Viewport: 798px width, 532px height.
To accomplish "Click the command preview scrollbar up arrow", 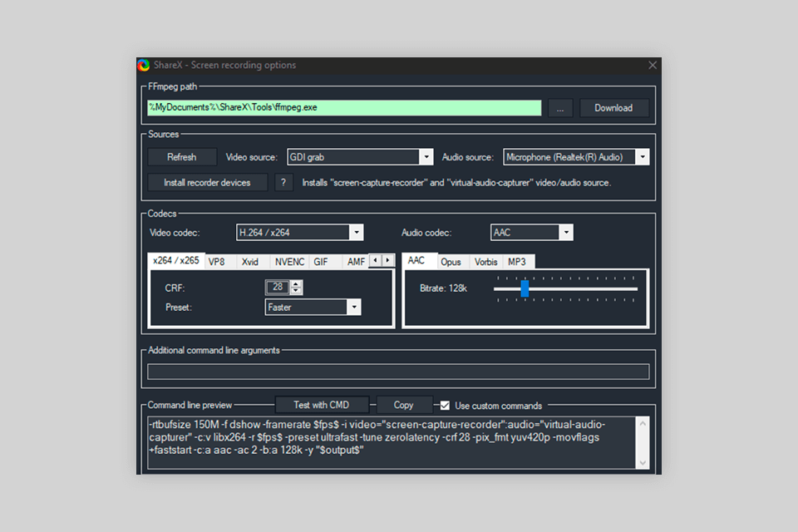I will pyautogui.click(x=643, y=423).
